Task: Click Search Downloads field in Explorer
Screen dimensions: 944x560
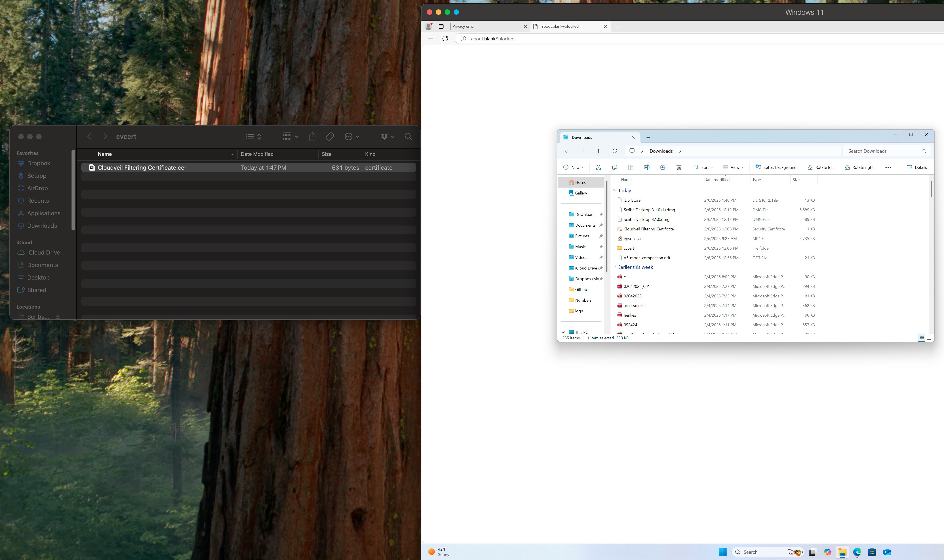Action: [886, 151]
